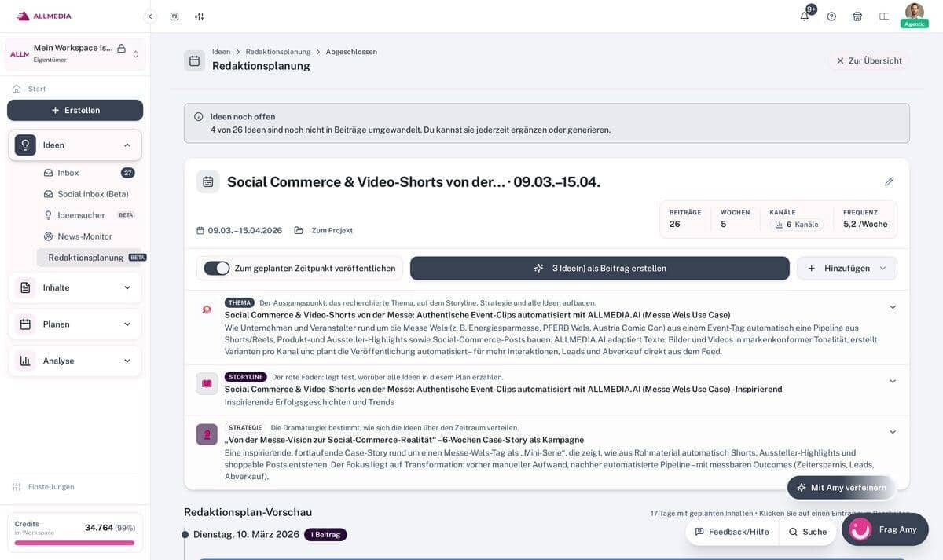Click Redaktionsplanung breadcrumb link
943x560 pixels.
tap(278, 52)
